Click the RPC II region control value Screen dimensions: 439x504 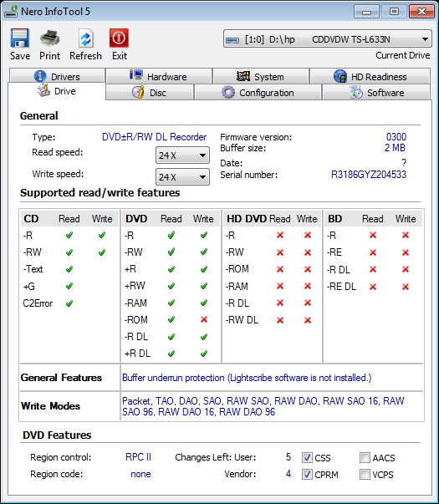tap(138, 456)
